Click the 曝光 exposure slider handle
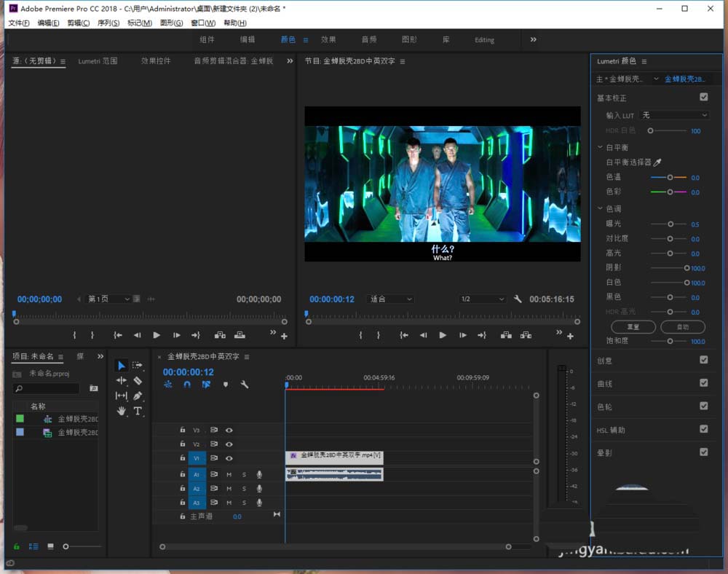The image size is (728, 574). [670, 224]
